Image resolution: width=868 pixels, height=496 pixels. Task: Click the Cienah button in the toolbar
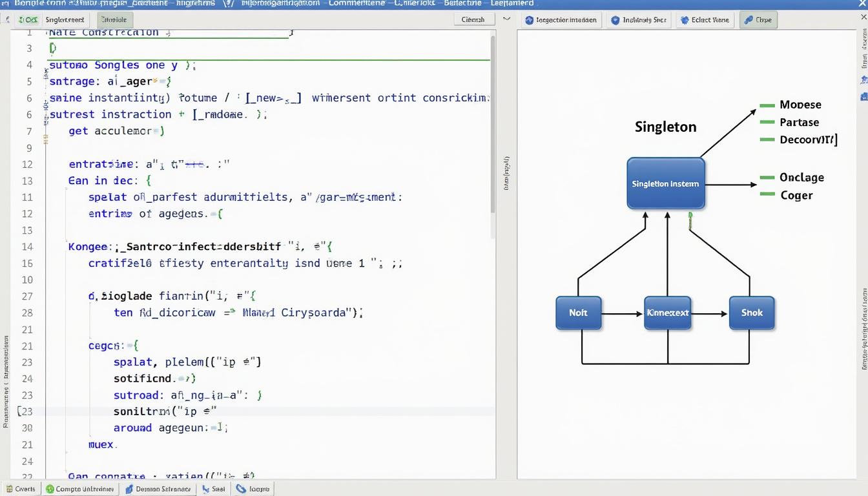pos(473,19)
